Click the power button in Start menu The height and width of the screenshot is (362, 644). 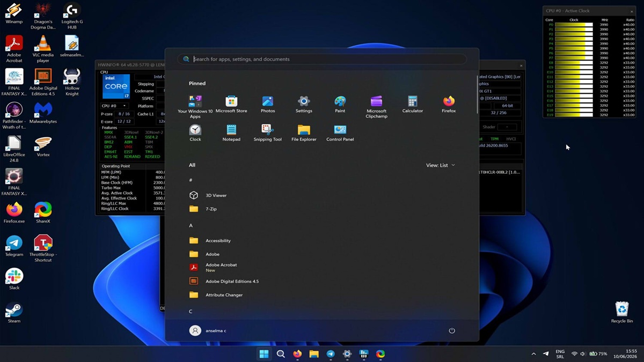(452, 330)
